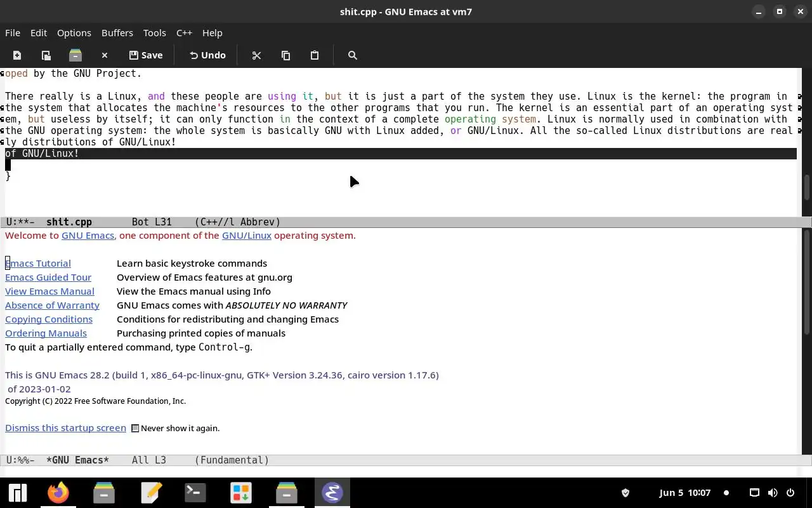Copy selection with the copy icon

[285, 55]
